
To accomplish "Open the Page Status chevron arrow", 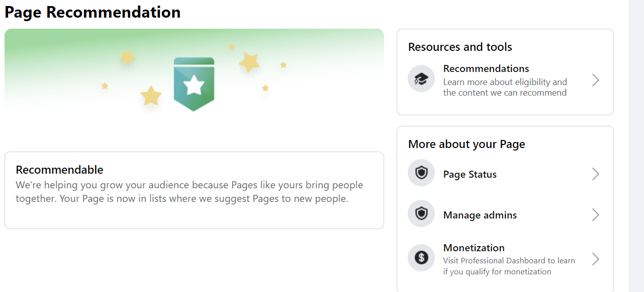I will tap(596, 174).
